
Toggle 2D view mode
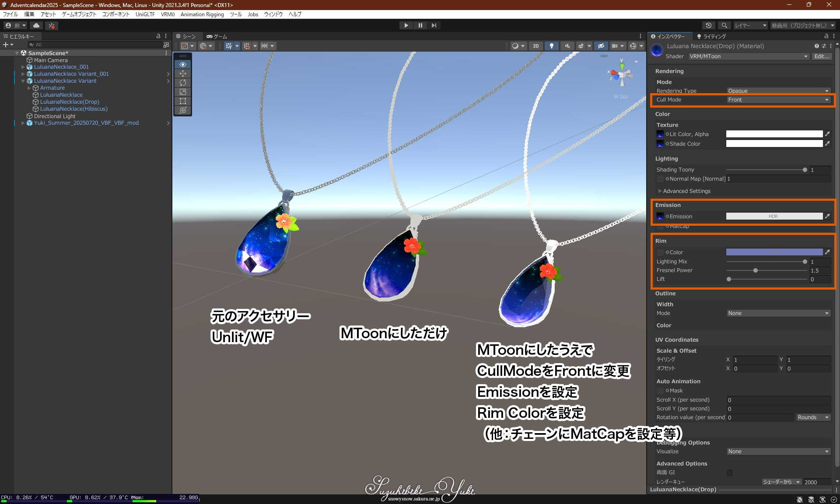pos(535,46)
